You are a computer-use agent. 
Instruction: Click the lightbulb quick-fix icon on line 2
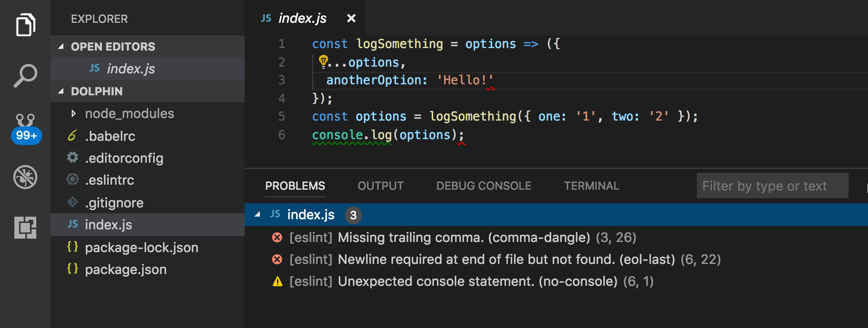click(x=323, y=62)
